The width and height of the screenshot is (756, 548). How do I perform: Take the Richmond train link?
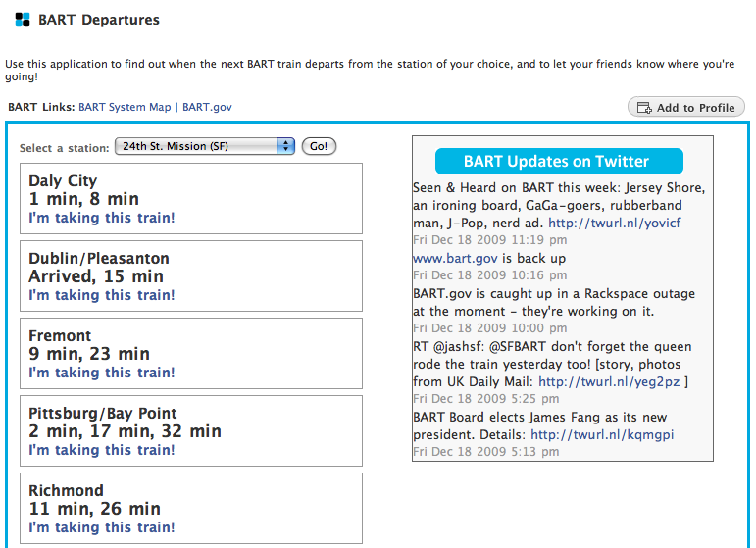click(x=102, y=527)
